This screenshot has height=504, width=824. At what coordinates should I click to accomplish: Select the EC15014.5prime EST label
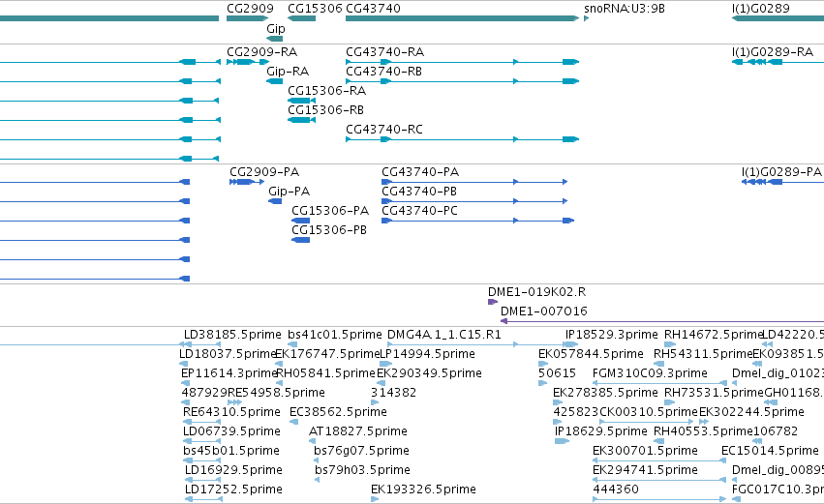coord(770,452)
